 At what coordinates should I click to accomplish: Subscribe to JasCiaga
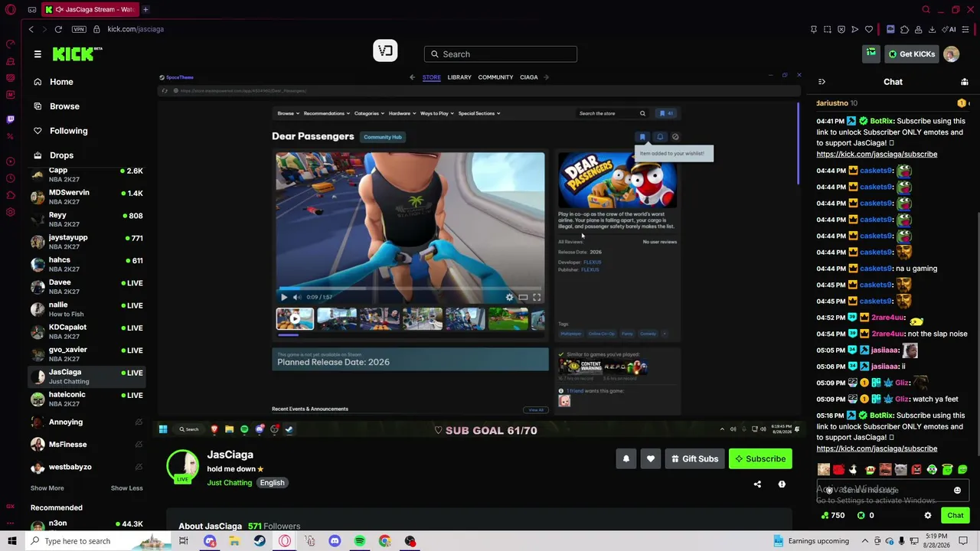coord(760,459)
